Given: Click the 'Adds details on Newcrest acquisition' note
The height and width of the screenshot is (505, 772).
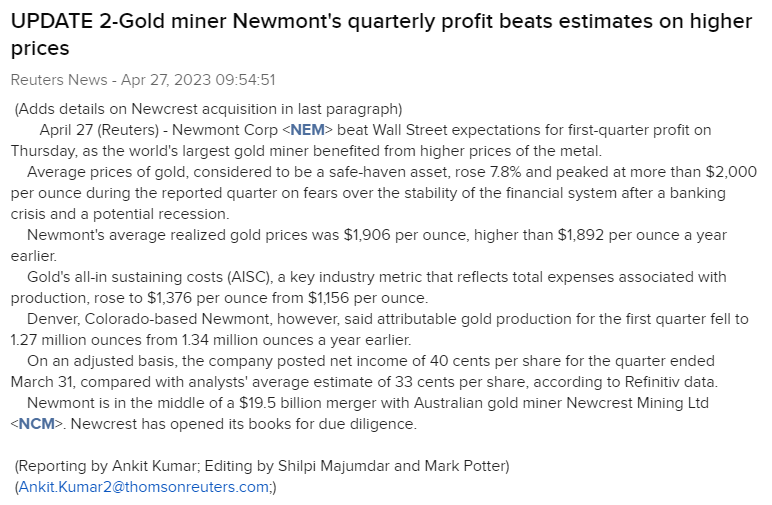Looking at the screenshot, I should [208, 109].
